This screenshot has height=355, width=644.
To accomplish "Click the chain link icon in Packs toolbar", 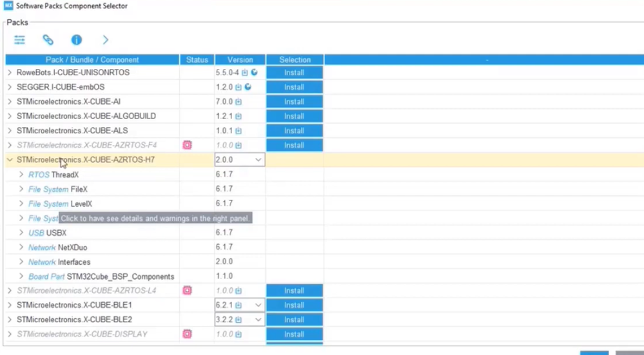I will [48, 40].
